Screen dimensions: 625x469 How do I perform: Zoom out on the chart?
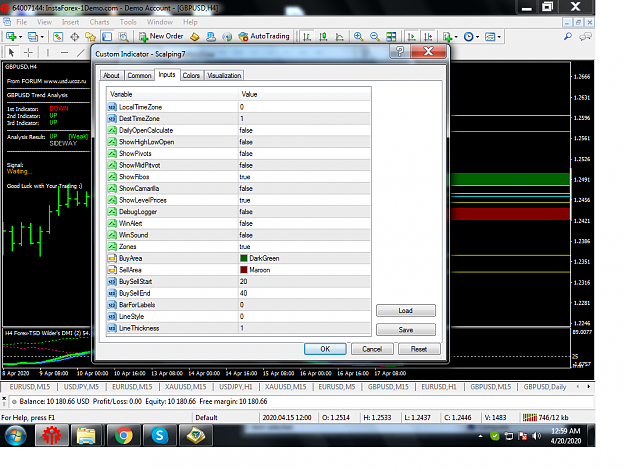pos(375,37)
